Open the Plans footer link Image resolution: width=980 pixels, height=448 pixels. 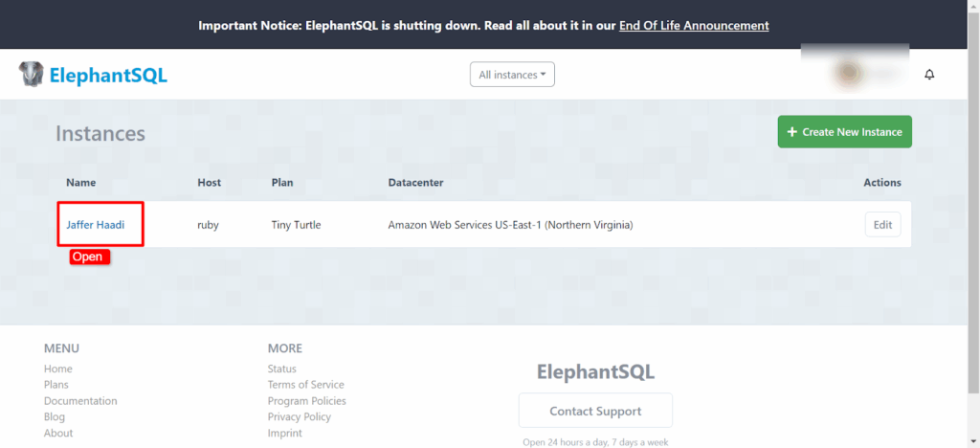click(56, 385)
